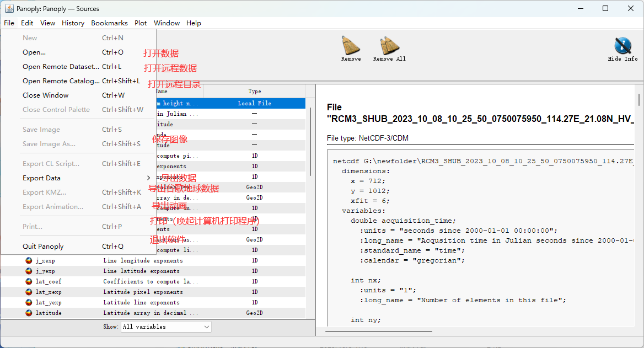Image resolution: width=644 pixels, height=348 pixels.
Task: Select the lat_xexp variable row
Action: pos(153,292)
